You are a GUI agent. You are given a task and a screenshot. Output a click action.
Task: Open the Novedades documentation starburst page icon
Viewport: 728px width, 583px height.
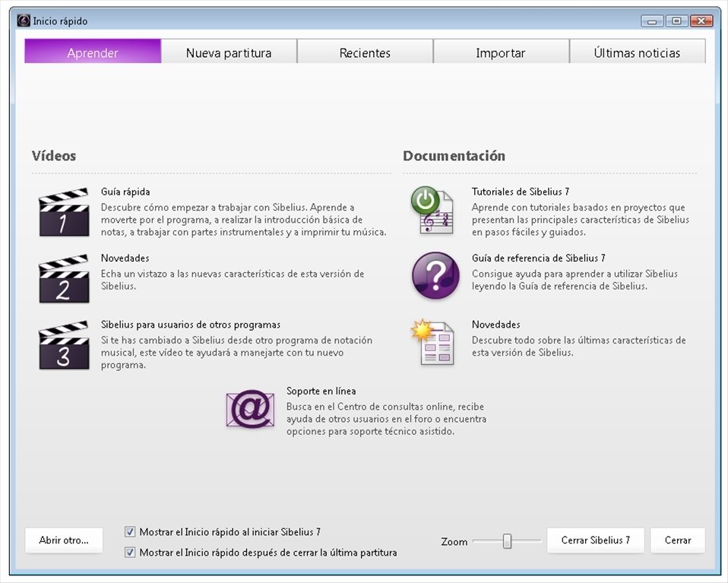(432, 342)
